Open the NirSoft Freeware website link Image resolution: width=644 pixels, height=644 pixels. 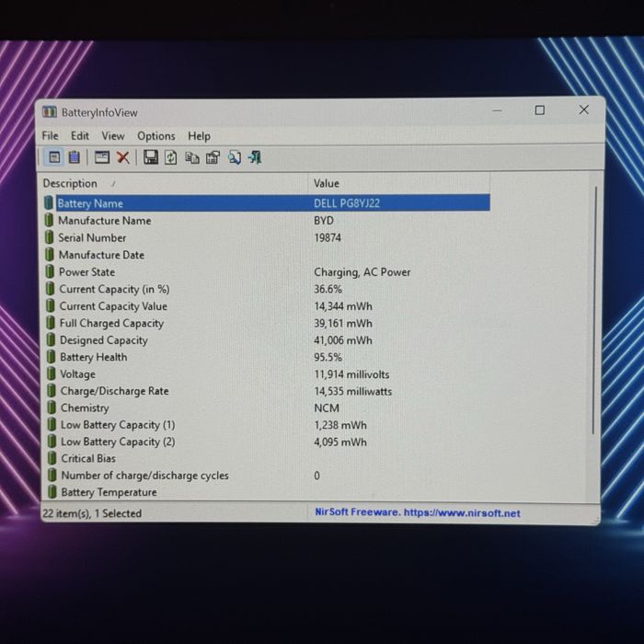(418, 512)
